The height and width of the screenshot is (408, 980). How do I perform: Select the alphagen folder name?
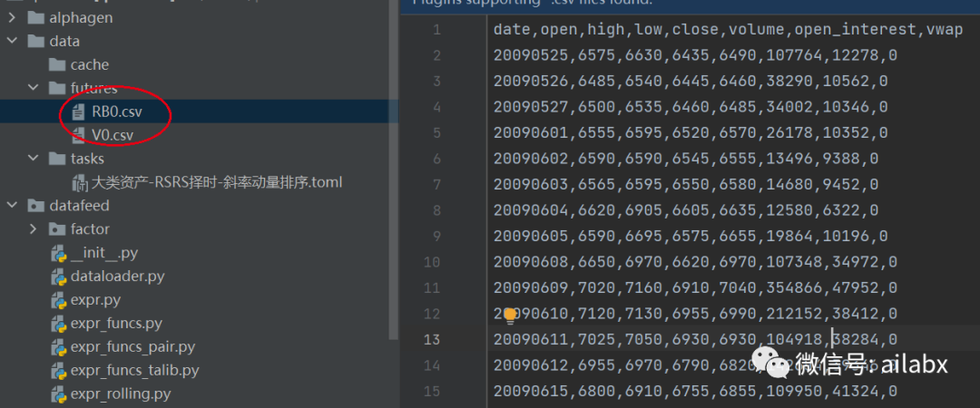[81, 17]
